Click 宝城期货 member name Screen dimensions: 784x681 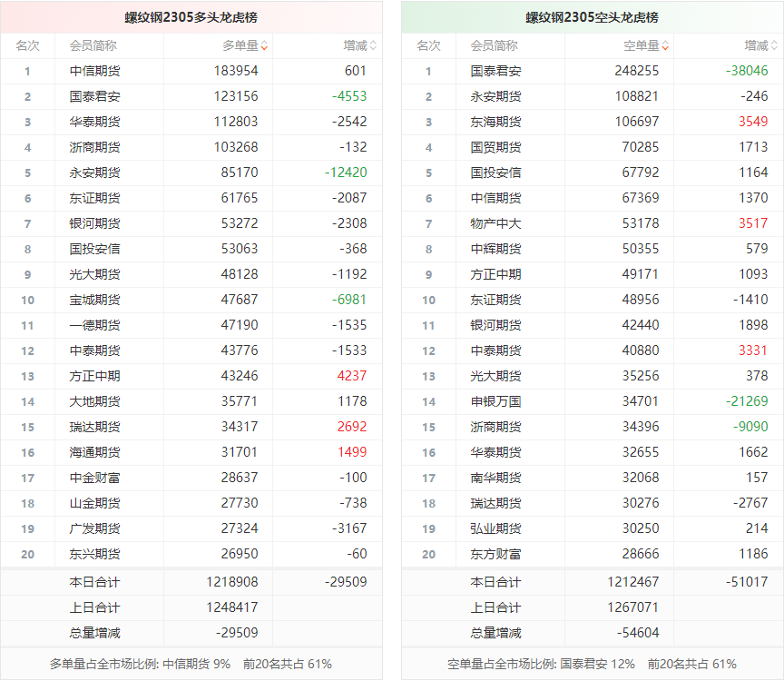94,300
